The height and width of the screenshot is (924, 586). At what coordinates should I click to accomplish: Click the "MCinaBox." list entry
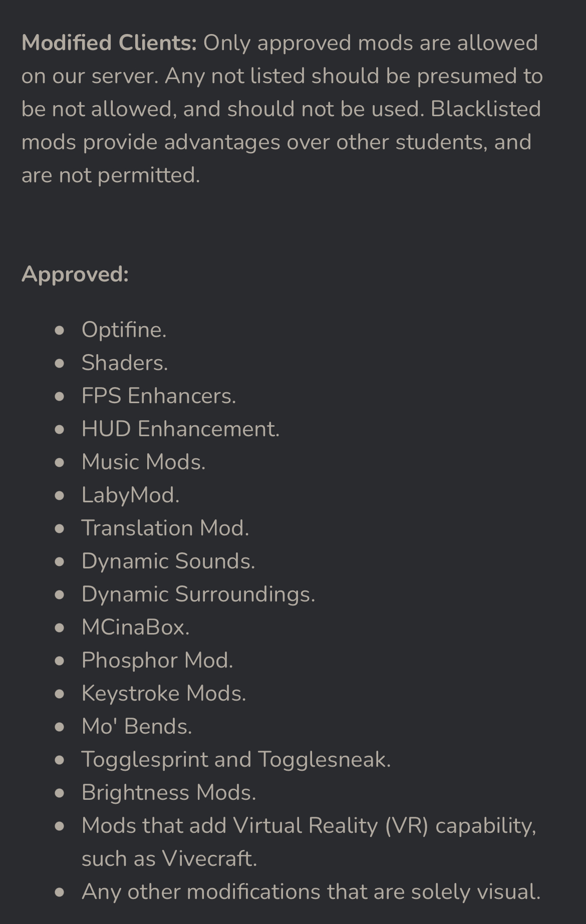[135, 628]
